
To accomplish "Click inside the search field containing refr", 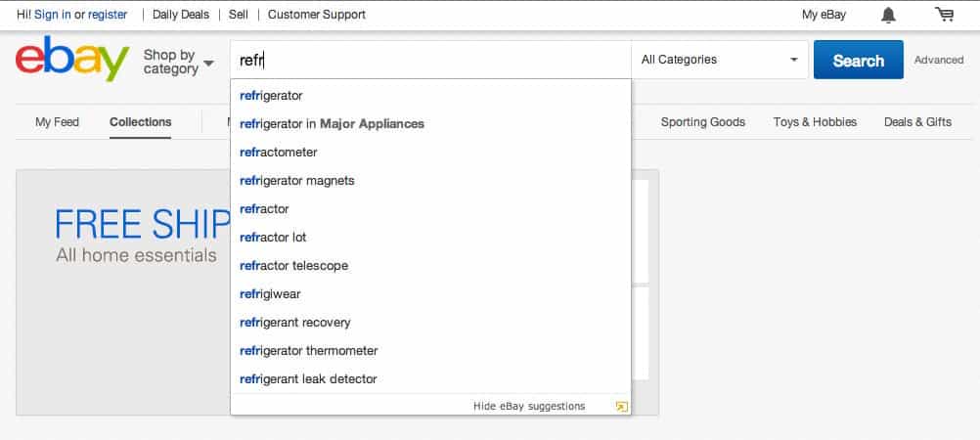I will click(x=430, y=60).
